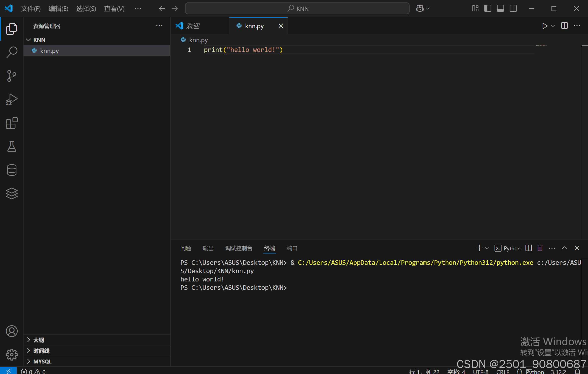Kill the terminal with the trash icon
The height and width of the screenshot is (374, 588).
[540, 248]
